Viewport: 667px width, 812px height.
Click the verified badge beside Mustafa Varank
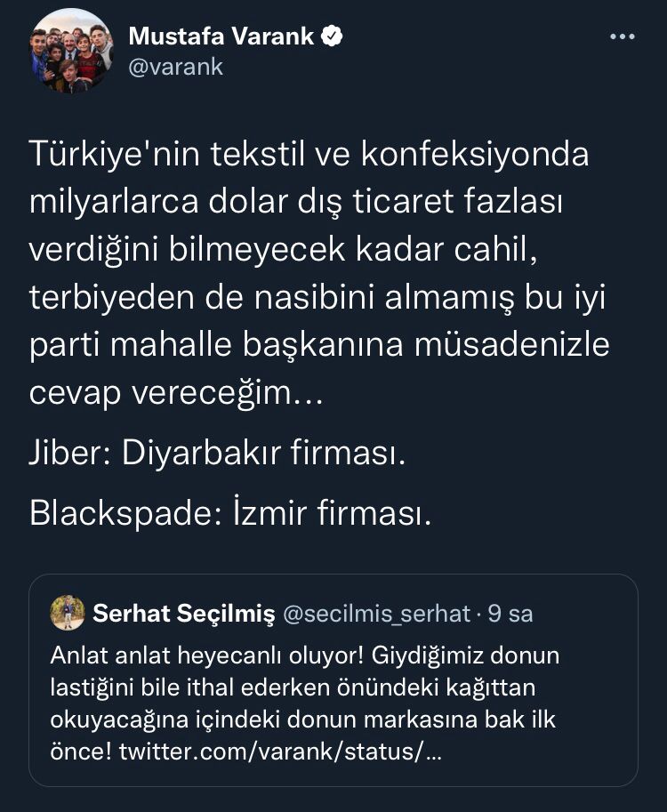point(333,36)
